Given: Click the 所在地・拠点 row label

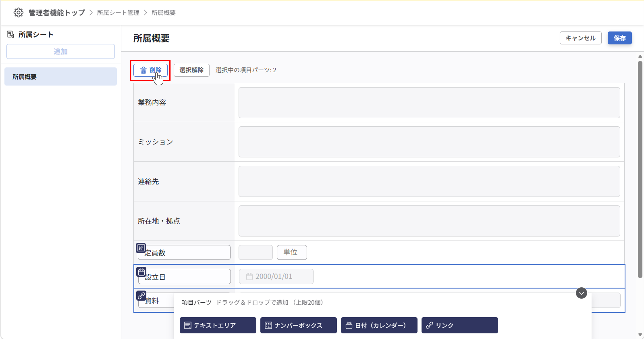Looking at the screenshot, I should pos(159,221).
